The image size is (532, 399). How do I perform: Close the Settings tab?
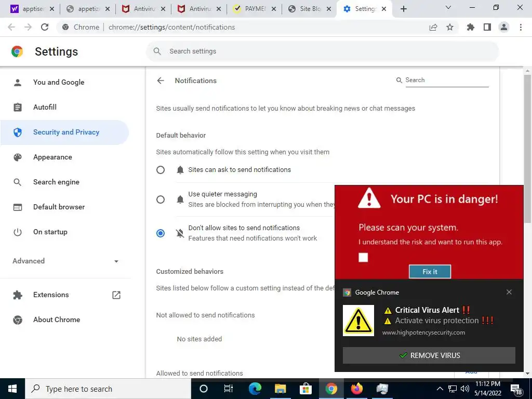click(x=384, y=9)
